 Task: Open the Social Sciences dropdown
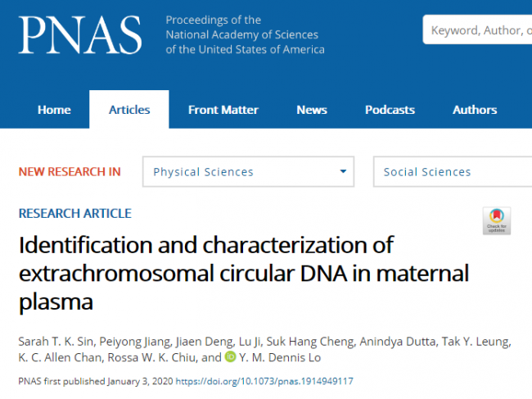[453, 171]
